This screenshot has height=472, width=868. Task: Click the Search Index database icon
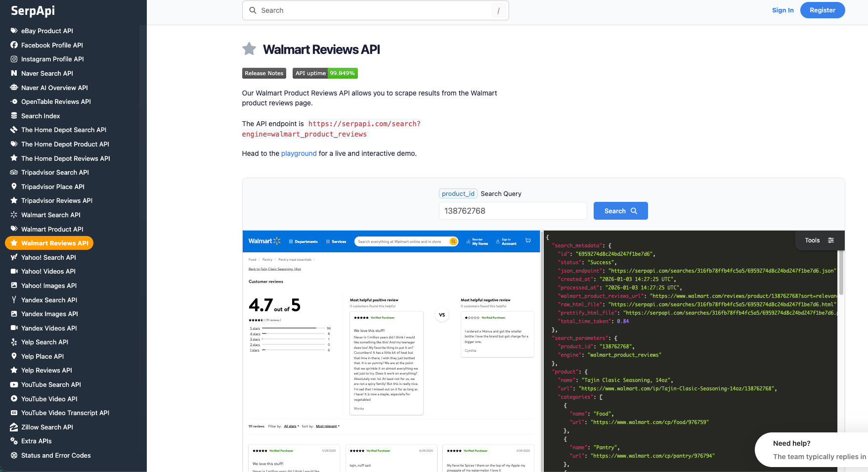pos(14,116)
